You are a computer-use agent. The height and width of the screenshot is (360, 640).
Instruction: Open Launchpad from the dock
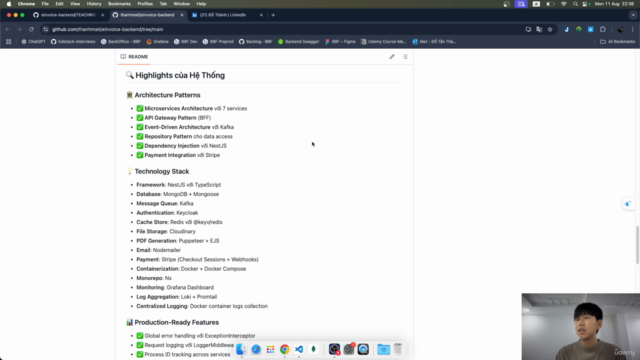pyautogui.click(x=270, y=349)
